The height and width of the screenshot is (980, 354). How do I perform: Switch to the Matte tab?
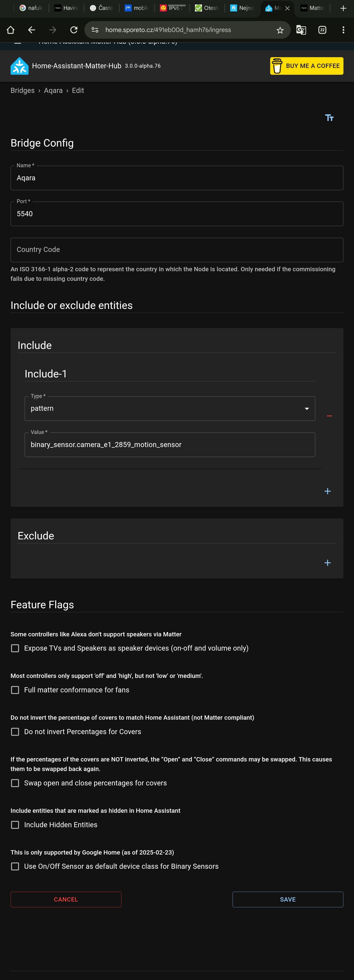click(312, 8)
